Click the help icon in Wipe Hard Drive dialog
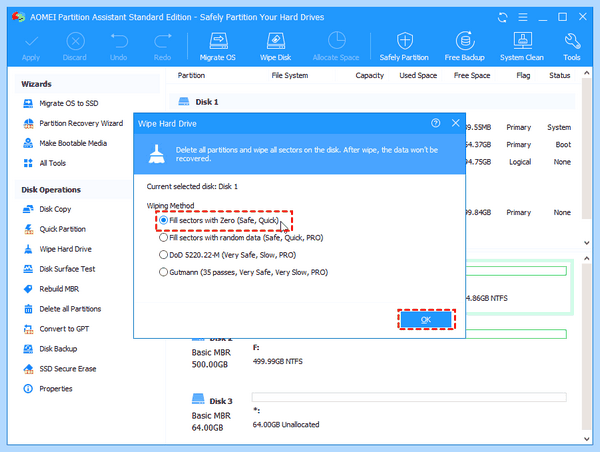Viewport: 600px width, 452px height. (x=435, y=123)
